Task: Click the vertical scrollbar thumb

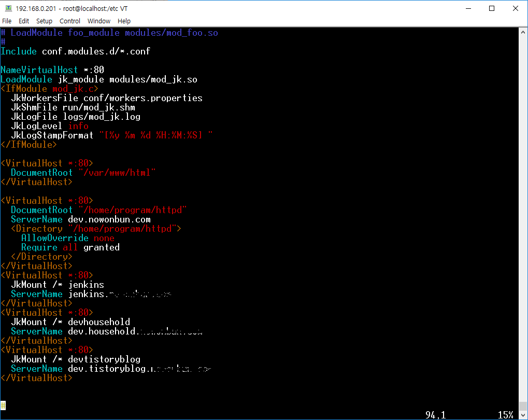Action: click(x=523, y=406)
